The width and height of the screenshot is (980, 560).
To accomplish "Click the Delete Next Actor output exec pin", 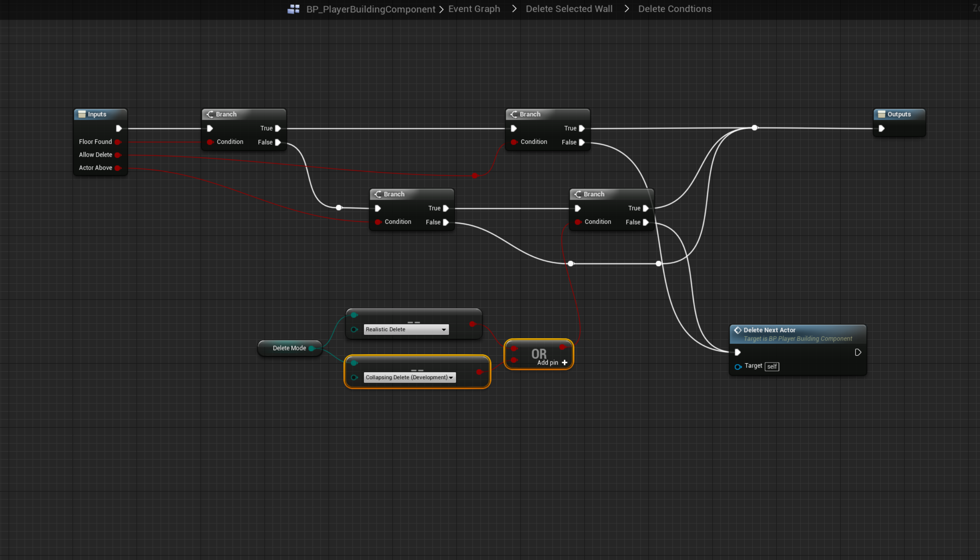I will (858, 352).
